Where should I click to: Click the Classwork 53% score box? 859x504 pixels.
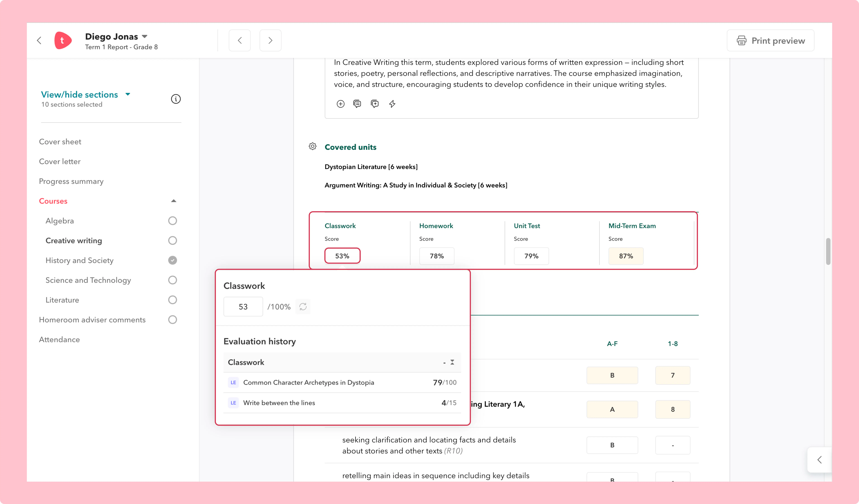(x=342, y=256)
